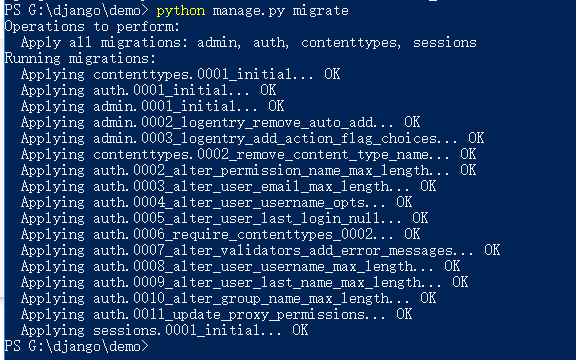Screen dimensions: 576x360
Task: Click the contenttypes.0002_remove_content_type_name line
Action: [248, 154]
